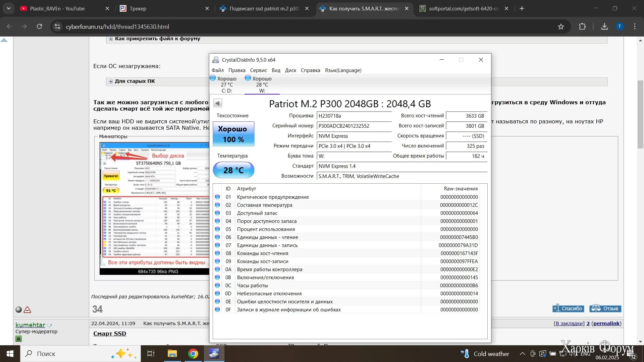Open the 'Диск' menu

point(290,70)
